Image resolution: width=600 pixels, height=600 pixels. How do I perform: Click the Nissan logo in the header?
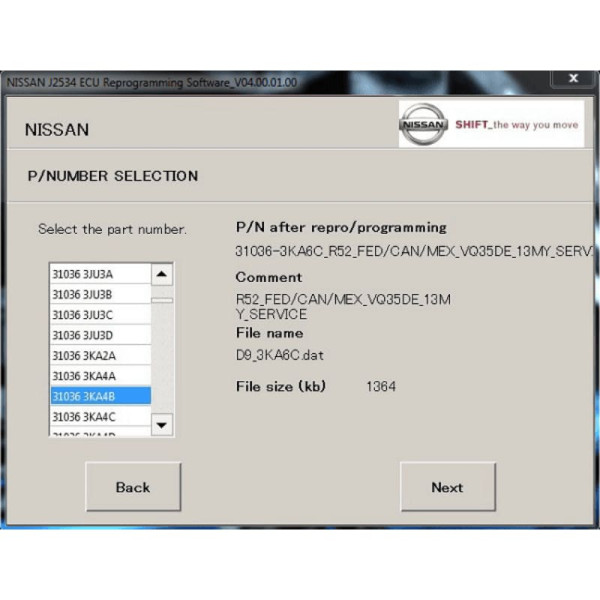point(424,125)
